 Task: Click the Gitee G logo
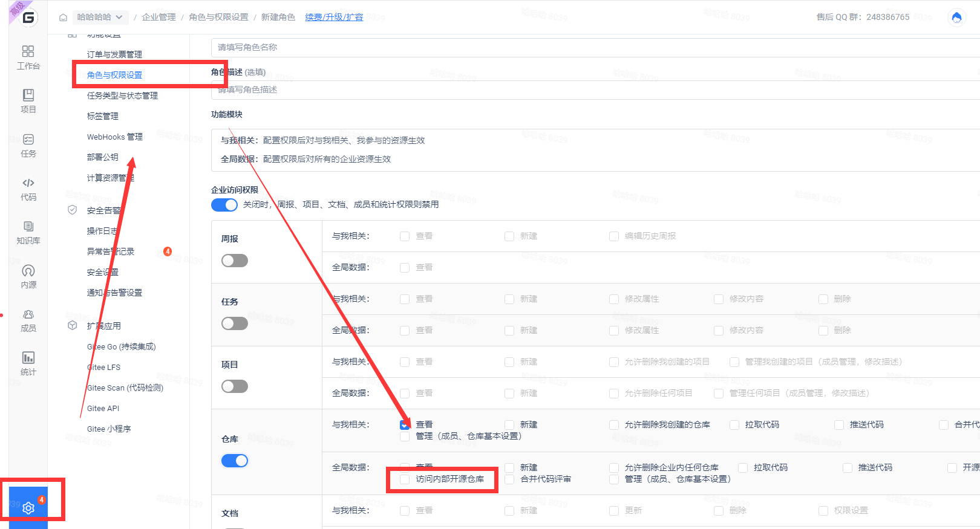coord(28,18)
